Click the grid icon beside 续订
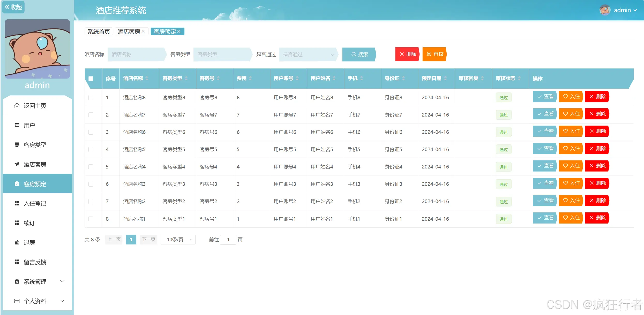Image resolution: width=644 pixels, height=315 pixels. point(17,223)
